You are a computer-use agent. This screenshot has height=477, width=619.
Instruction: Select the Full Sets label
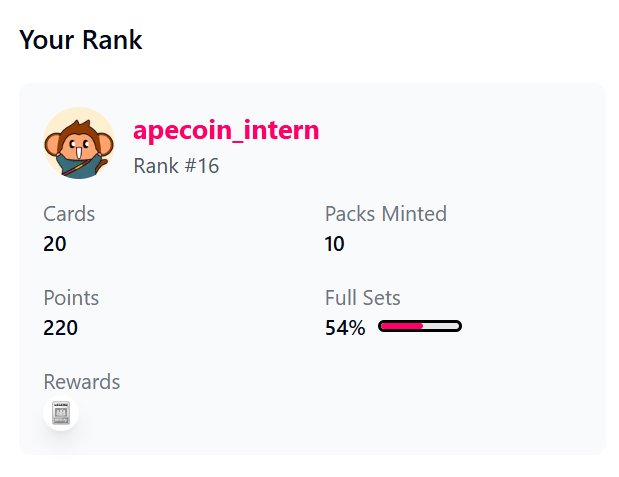362,297
